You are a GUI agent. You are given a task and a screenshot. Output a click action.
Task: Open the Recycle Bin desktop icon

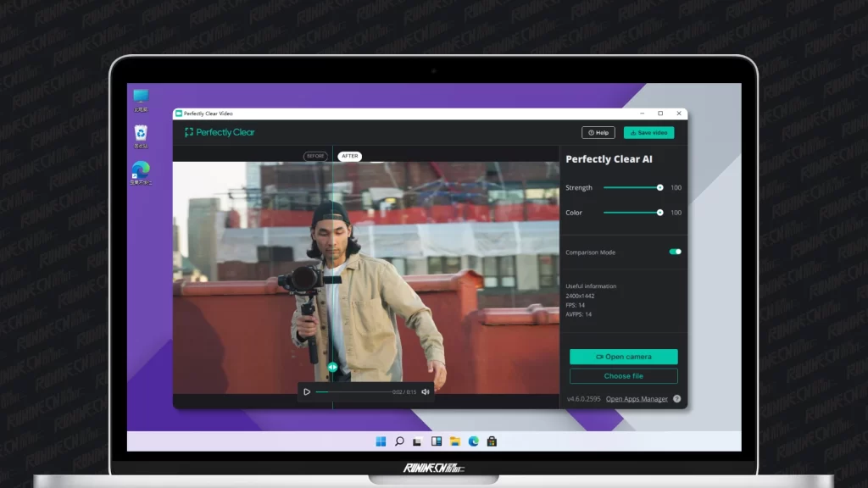tap(141, 134)
